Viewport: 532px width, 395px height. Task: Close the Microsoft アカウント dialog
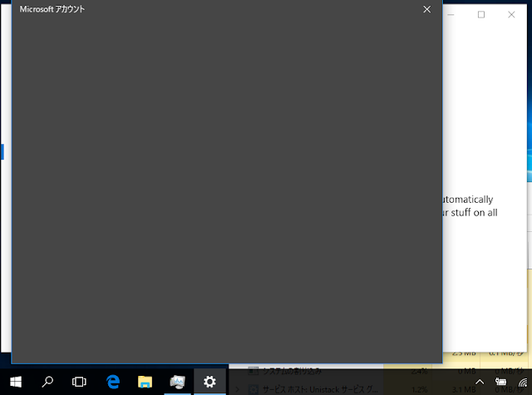[x=426, y=9]
